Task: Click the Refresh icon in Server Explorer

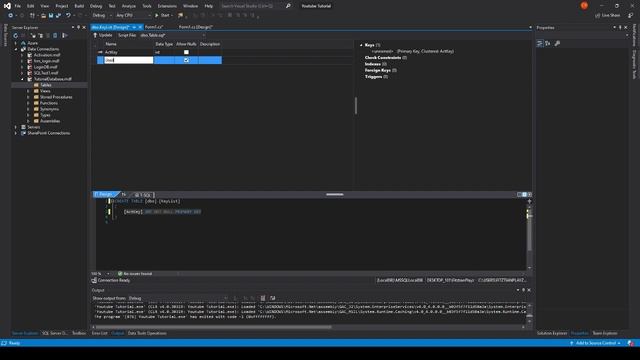Action: [16, 36]
